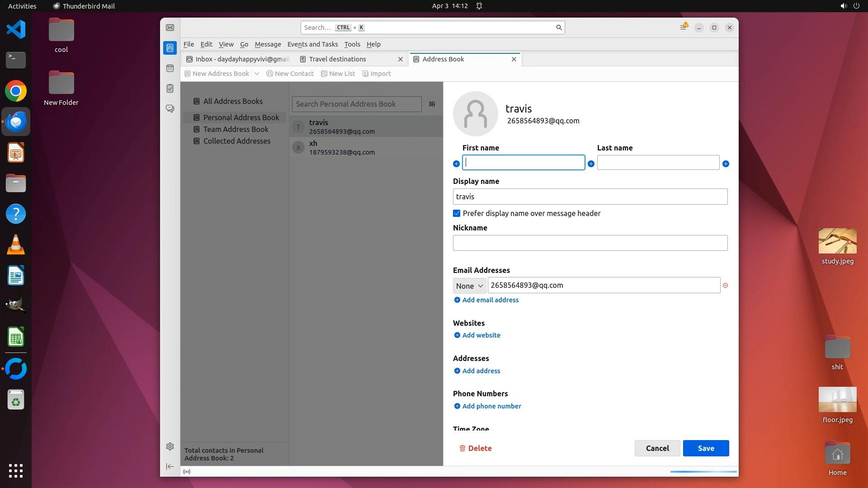Open Chrome from the Ubuntu dock
This screenshot has height=488, width=868.
[x=16, y=91]
